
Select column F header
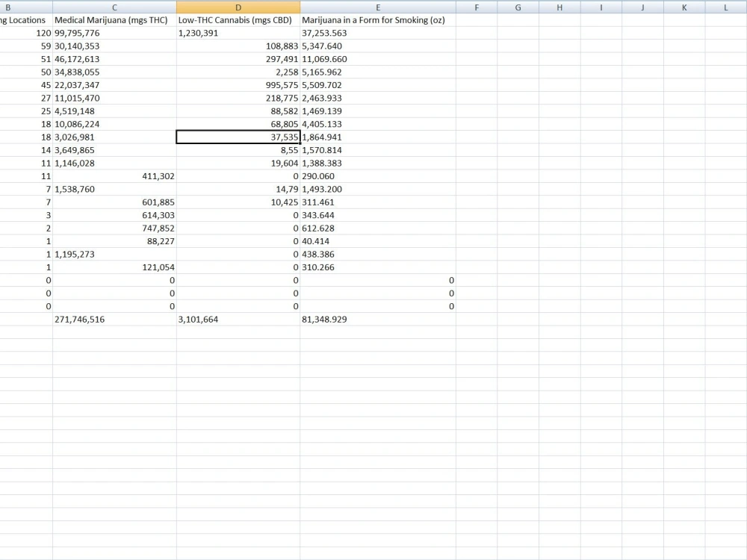coord(477,7)
